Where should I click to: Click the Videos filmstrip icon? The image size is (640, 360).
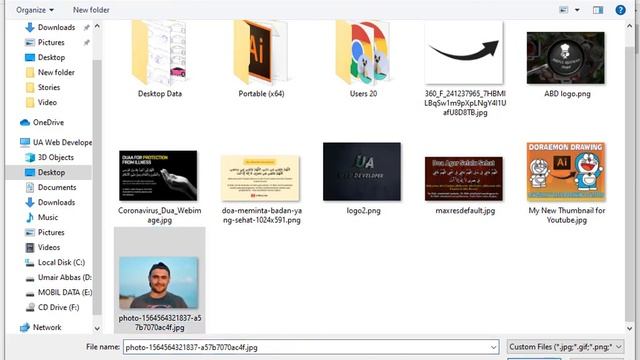(x=30, y=247)
